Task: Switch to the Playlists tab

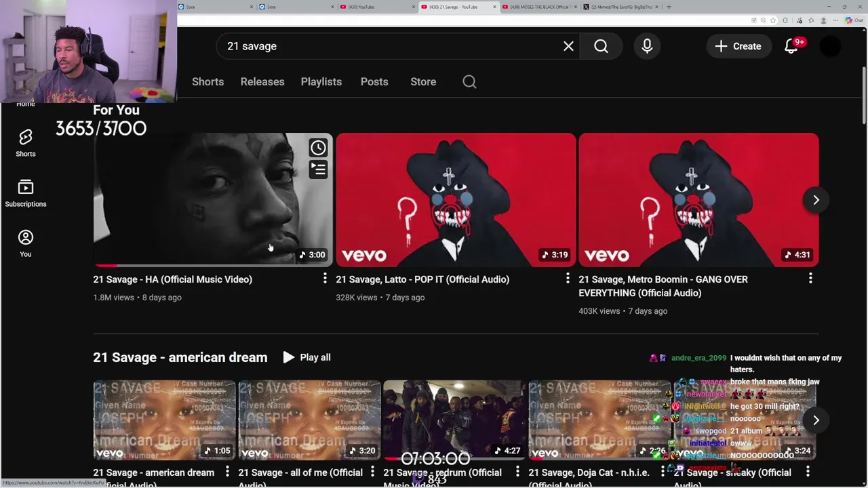Action: click(x=321, y=81)
